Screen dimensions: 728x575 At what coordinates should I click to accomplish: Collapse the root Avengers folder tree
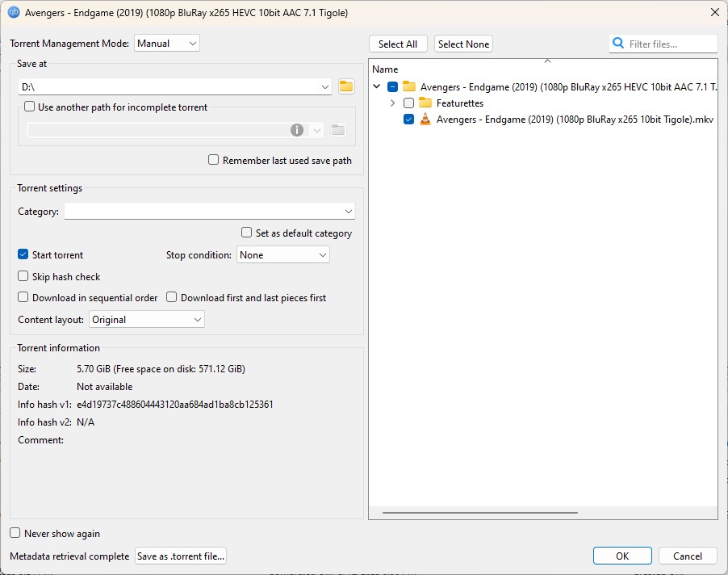377,86
